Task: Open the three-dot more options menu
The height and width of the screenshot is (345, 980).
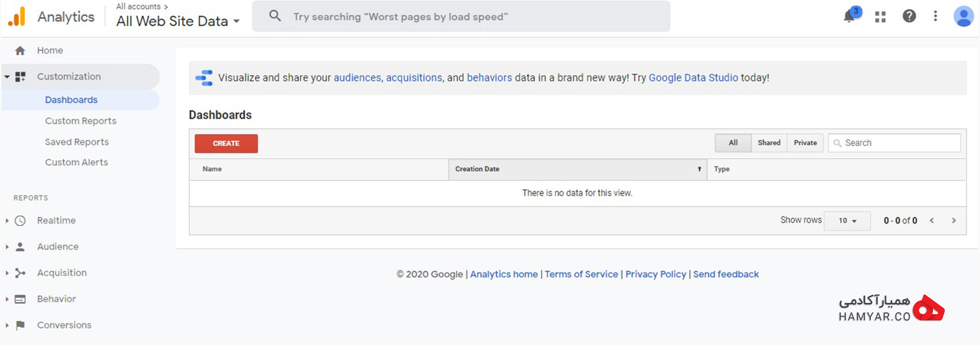Action: click(935, 16)
